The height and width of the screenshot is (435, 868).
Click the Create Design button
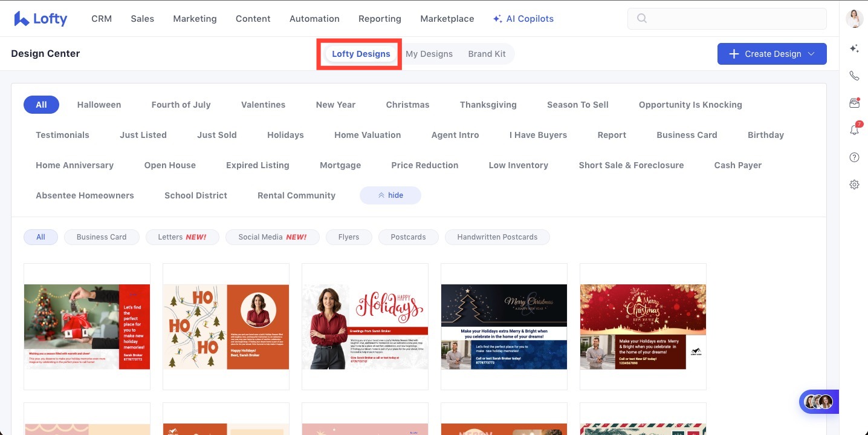tap(772, 54)
